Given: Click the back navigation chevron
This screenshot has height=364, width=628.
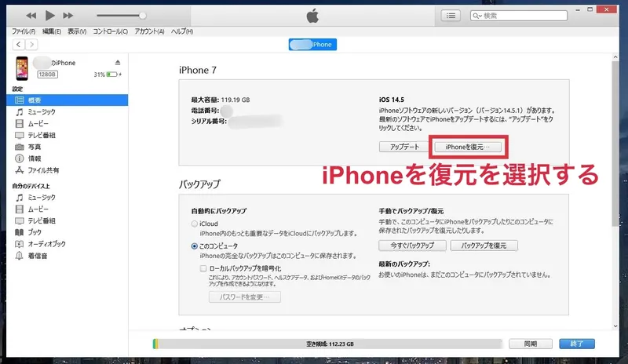Looking at the screenshot, I should [19, 45].
